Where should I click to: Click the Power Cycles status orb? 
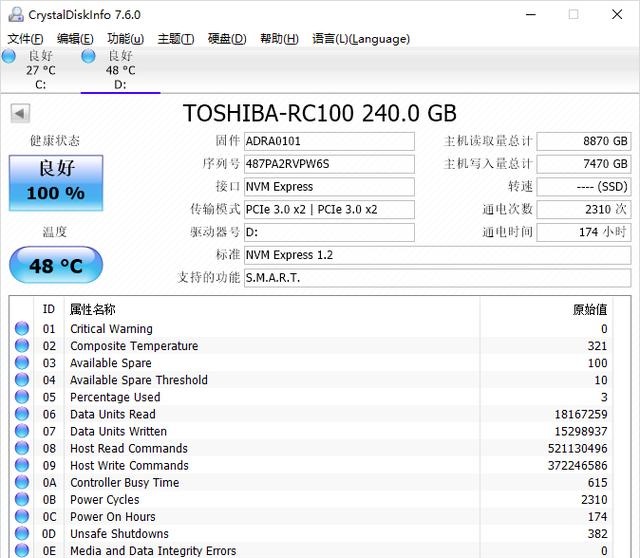pos(22,499)
